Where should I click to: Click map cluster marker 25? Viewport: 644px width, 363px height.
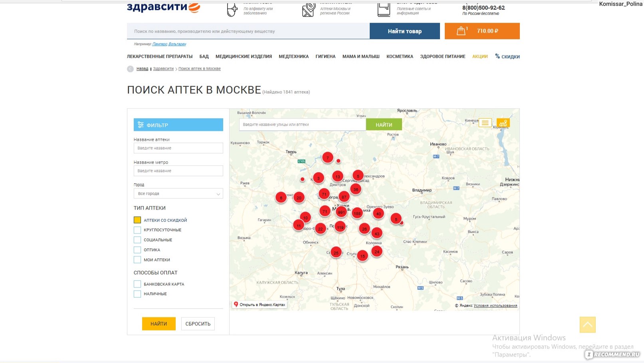(x=336, y=253)
